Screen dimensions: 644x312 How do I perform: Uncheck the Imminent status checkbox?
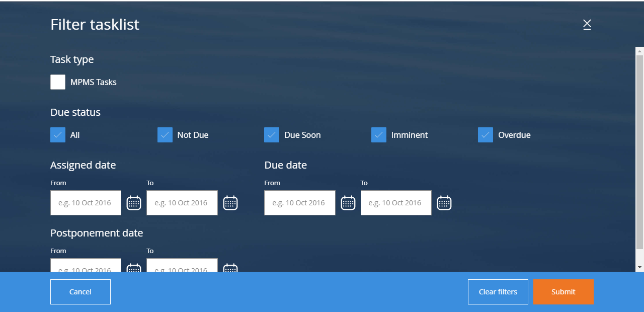click(x=379, y=135)
